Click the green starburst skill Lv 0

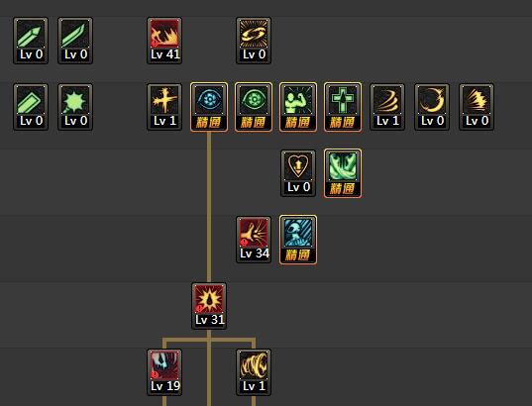75,107
